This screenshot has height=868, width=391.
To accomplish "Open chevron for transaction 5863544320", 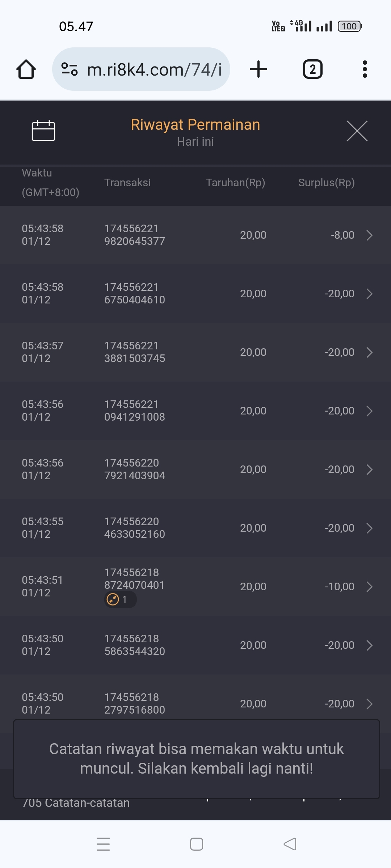I will (x=369, y=645).
